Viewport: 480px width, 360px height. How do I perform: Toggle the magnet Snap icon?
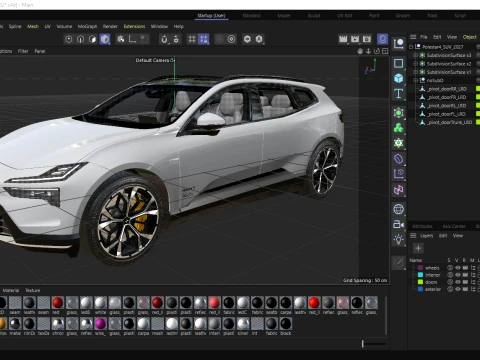tap(164, 39)
